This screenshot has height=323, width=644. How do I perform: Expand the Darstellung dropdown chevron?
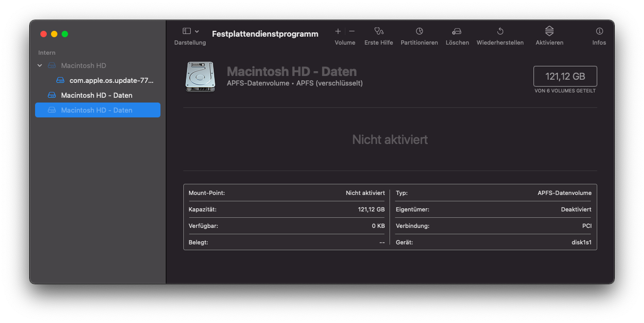[x=197, y=31]
